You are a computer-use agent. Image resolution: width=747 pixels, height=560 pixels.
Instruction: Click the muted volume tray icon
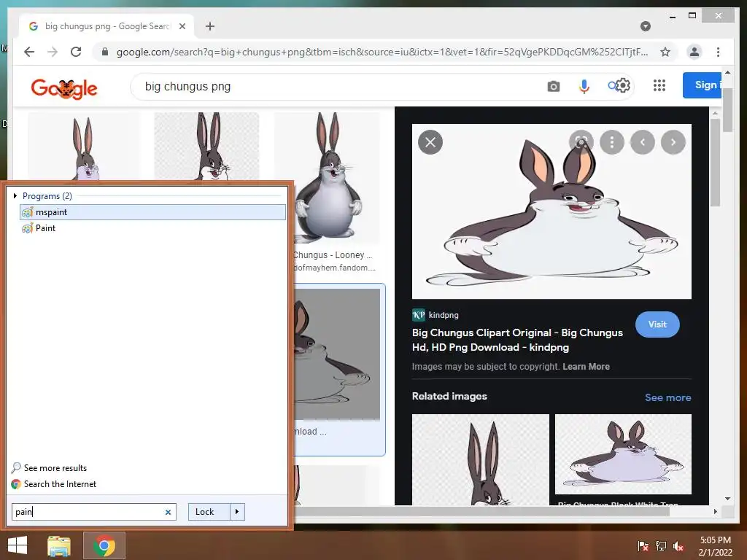point(678,546)
